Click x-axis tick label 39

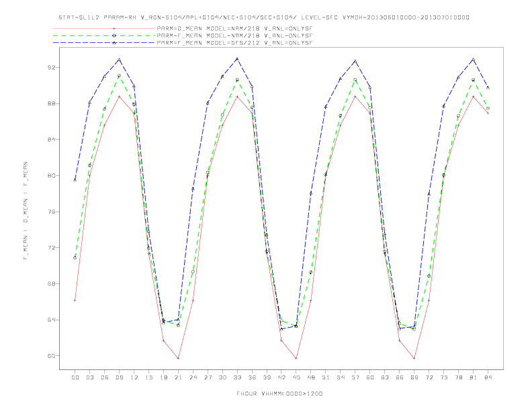[x=267, y=377]
